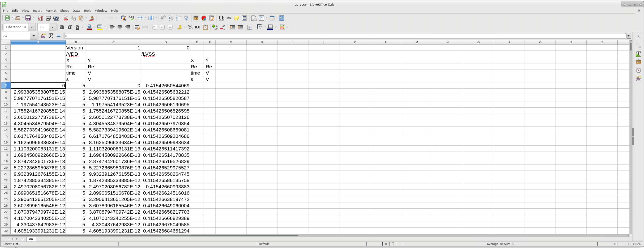Click the Print icon
The height and width of the screenshot is (248, 644).
click(48, 18)
